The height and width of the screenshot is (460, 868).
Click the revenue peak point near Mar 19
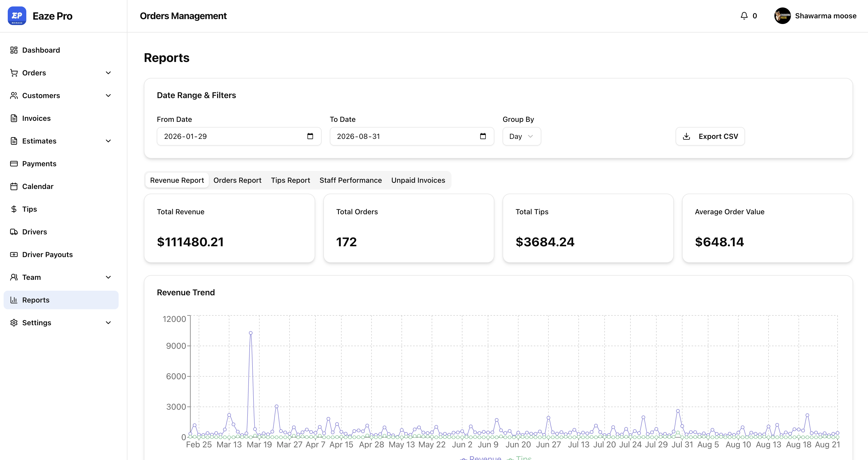(251, 333)
